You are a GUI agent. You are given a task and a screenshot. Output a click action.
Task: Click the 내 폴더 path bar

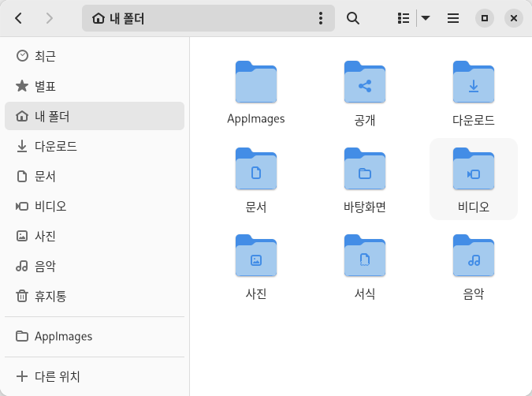(208, 18)
